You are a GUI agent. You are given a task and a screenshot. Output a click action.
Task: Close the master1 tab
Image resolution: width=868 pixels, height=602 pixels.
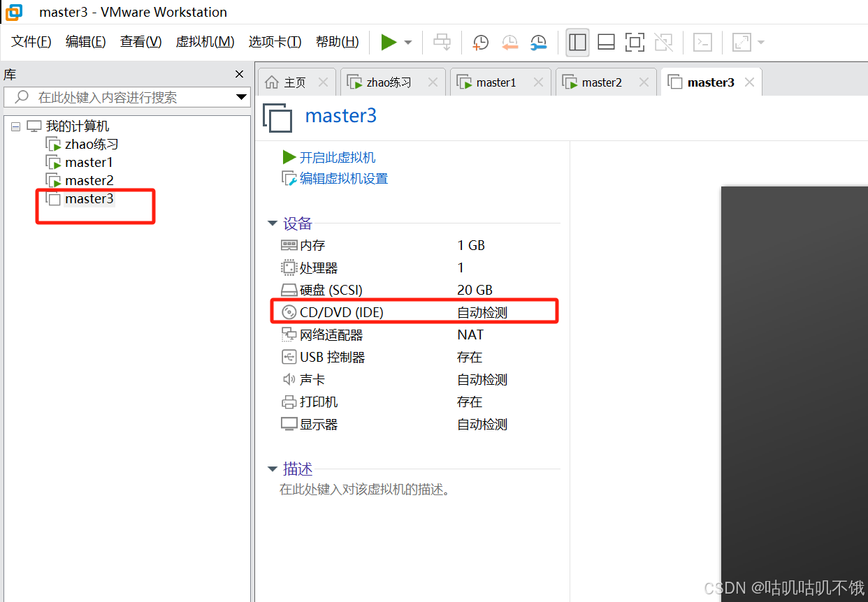(538, 82)
